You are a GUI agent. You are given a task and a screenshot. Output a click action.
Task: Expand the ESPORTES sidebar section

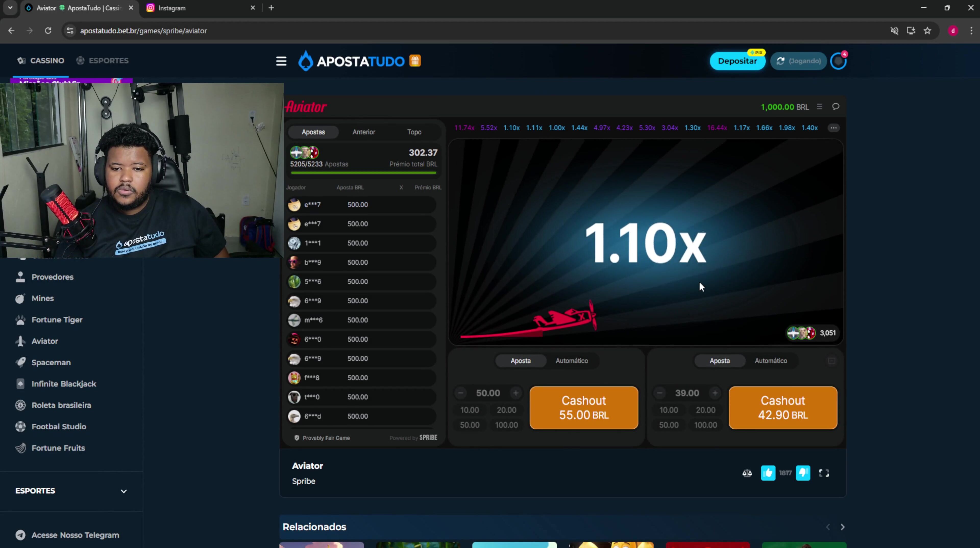click(x=71, y=491)
